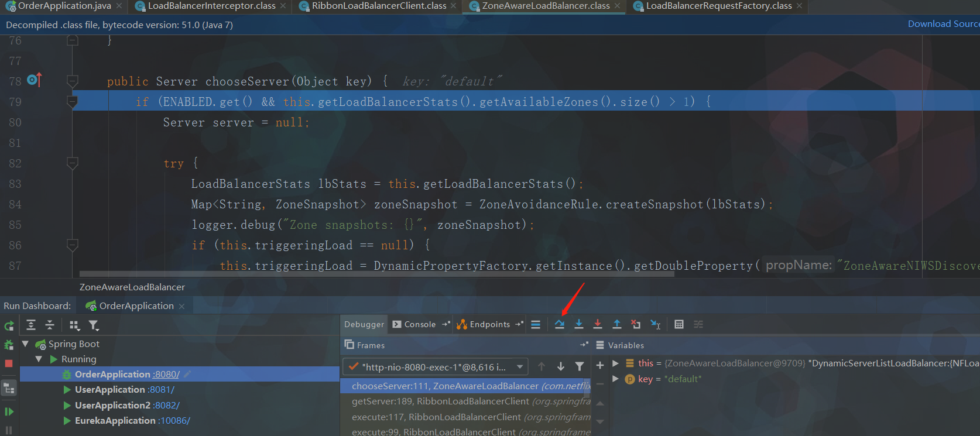This screenshot has width=980, height=436.
Task: Select the next frame with down arrow
Action: coord(561,366)
